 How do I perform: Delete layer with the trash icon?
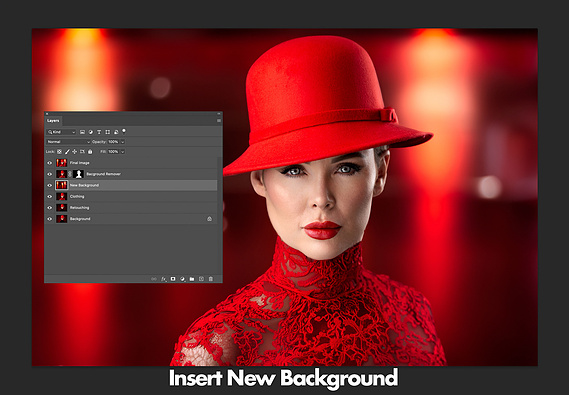point(211,279)
